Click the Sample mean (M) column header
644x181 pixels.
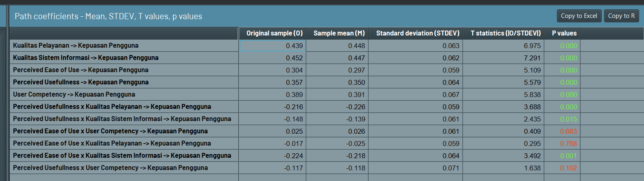pos(338,33)
